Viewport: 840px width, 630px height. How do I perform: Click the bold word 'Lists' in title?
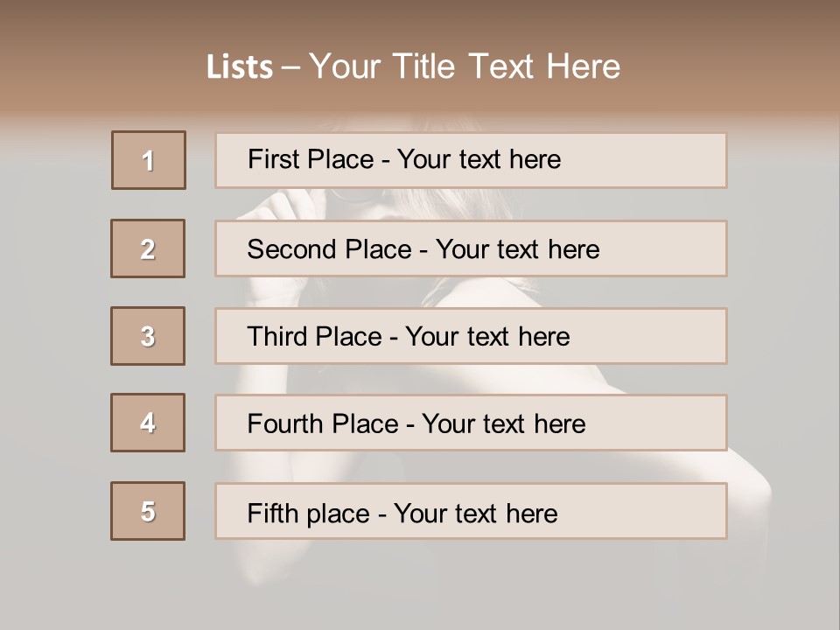pyautogui.click(x=240, y=67)
